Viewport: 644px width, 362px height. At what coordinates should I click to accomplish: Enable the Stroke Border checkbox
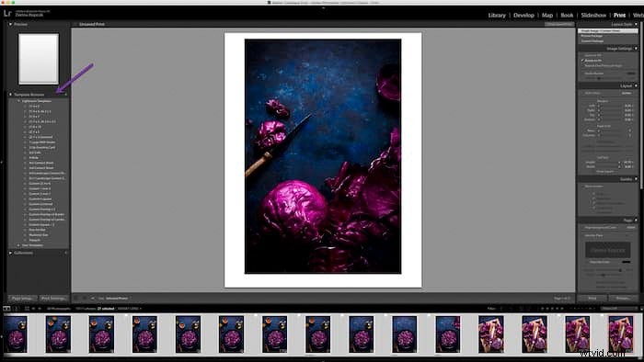[x=582, y=74]
